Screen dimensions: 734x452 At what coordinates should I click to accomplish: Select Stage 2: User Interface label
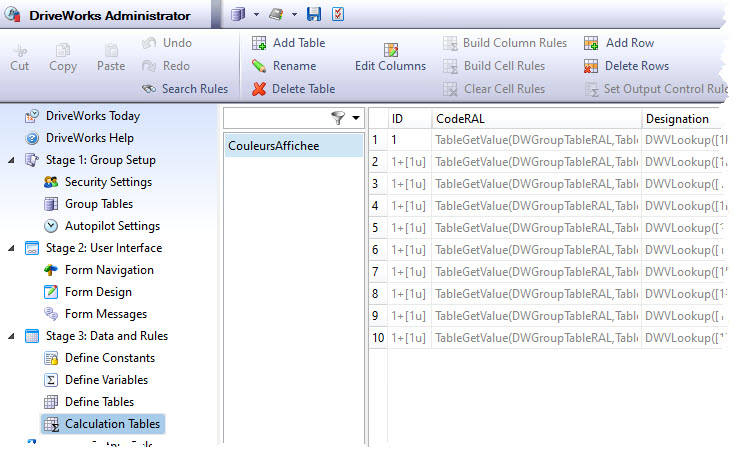coord(104,248)
